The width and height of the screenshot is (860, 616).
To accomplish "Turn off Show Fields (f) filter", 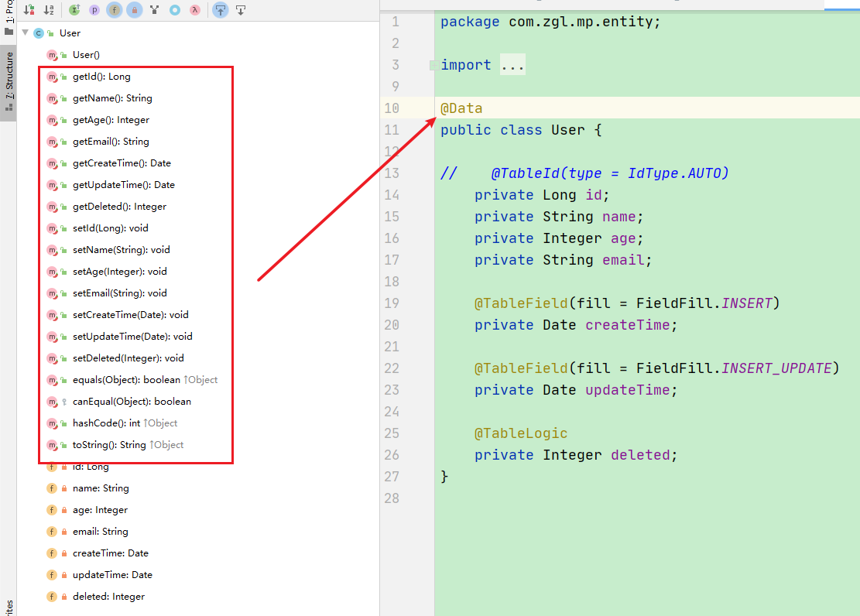I will [114, 10].
